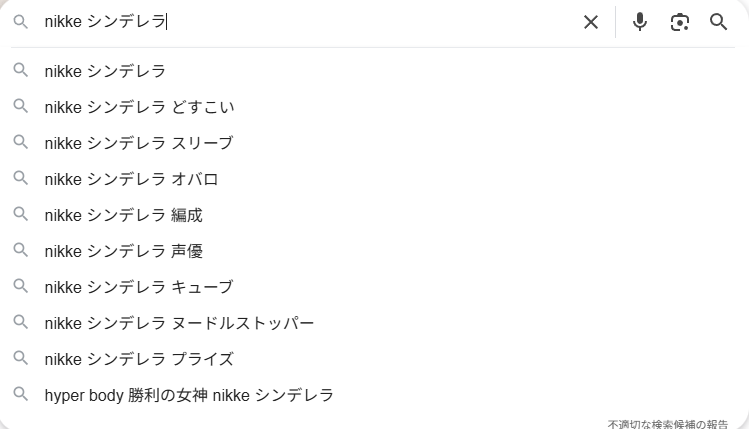
Task: Search for nikke シンデレラ 声優
Action: (124, 251)
